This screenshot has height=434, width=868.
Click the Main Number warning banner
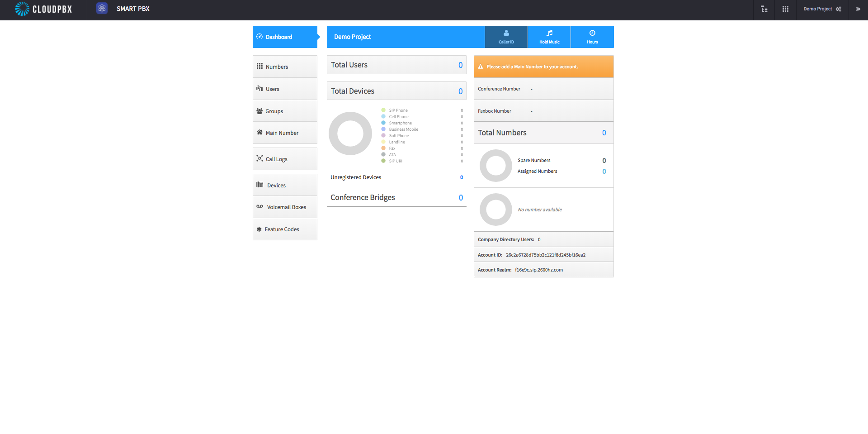click(543, 67)
